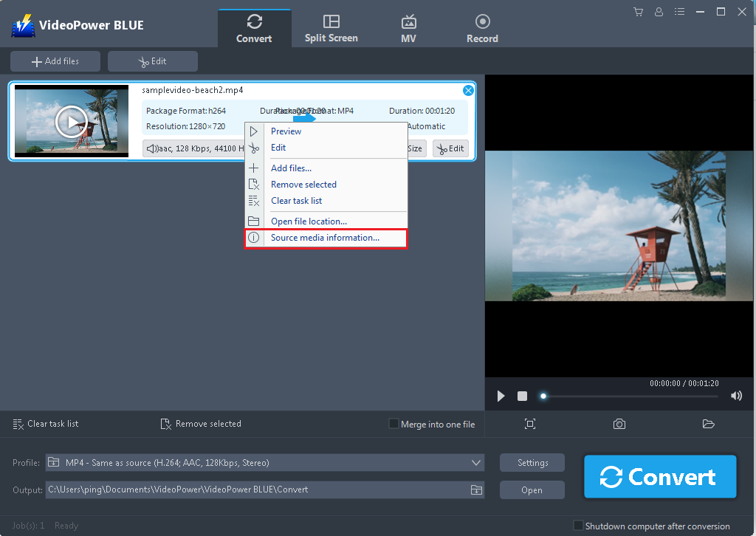Select Source media information from context menu

326,238
